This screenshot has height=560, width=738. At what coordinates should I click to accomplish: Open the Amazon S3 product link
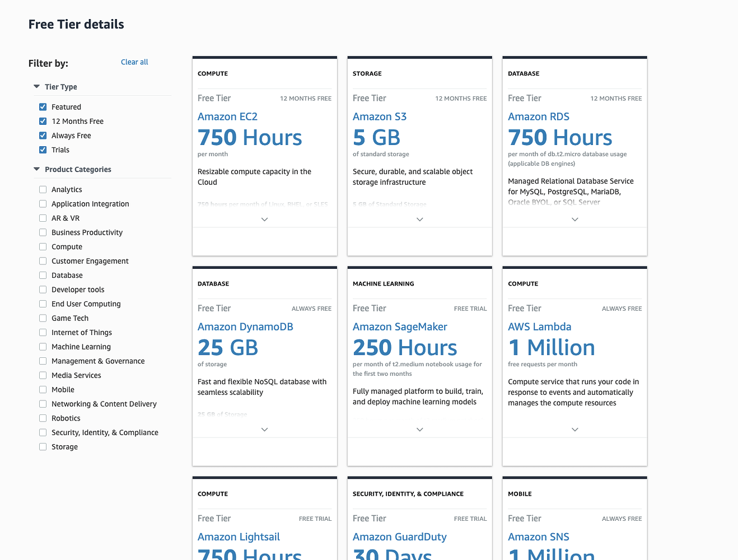[x=380, y=116]
